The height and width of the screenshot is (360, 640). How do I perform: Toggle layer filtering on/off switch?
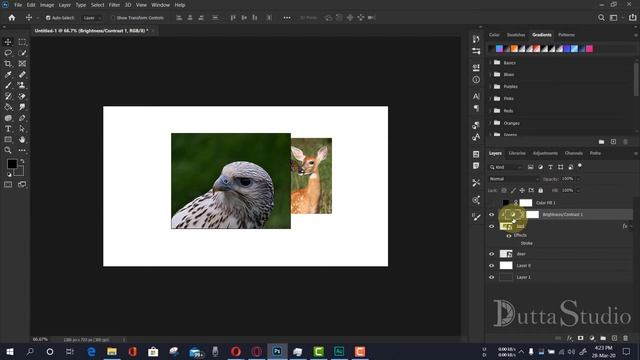(580, 166)
